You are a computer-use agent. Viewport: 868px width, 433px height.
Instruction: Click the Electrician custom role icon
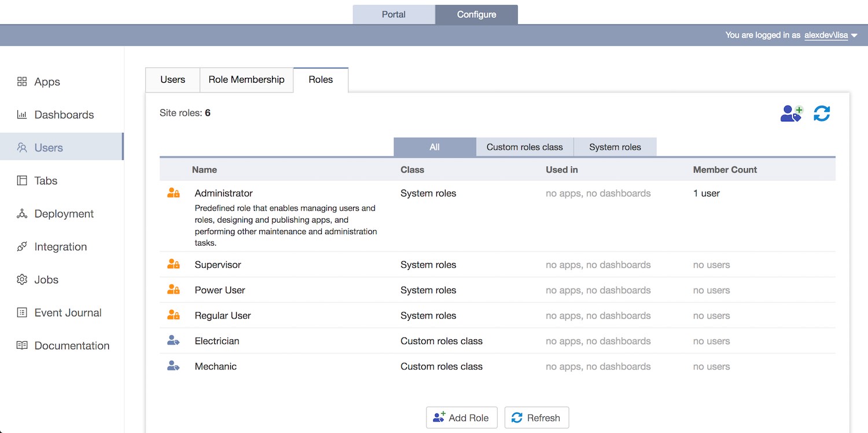click(x=173, y=341)
